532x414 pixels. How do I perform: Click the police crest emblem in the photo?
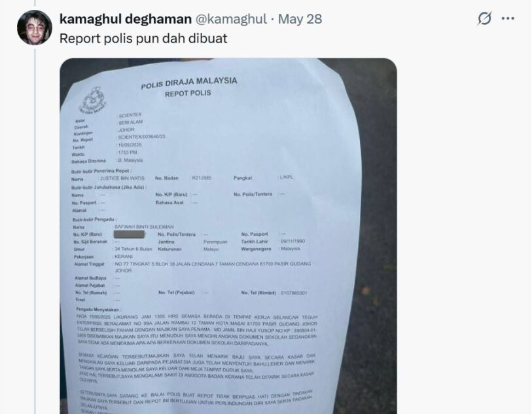click(93, 100)
